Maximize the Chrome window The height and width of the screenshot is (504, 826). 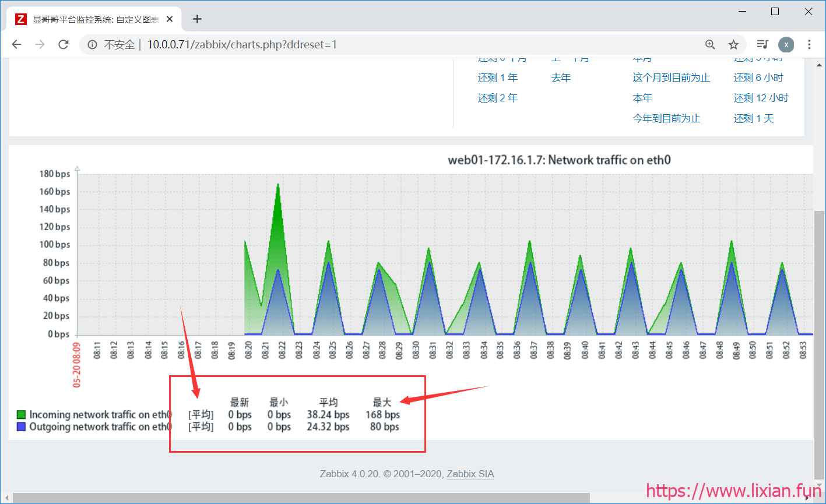click(775, 11)
